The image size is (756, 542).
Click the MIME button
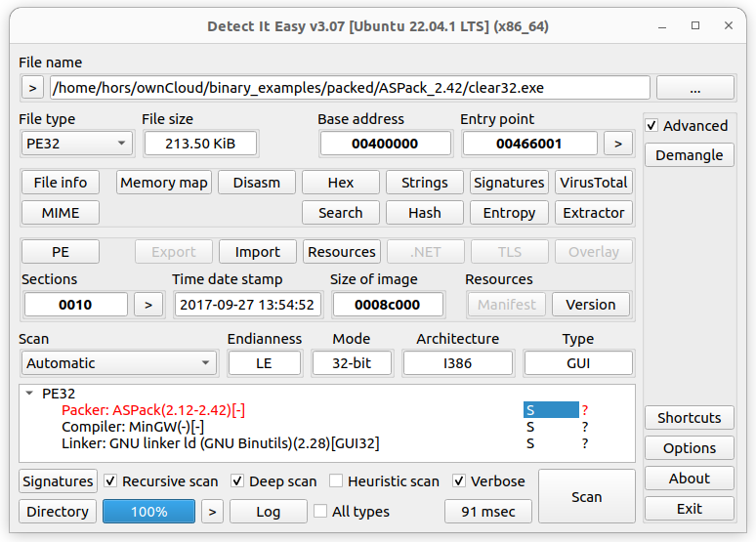point(61,213)
